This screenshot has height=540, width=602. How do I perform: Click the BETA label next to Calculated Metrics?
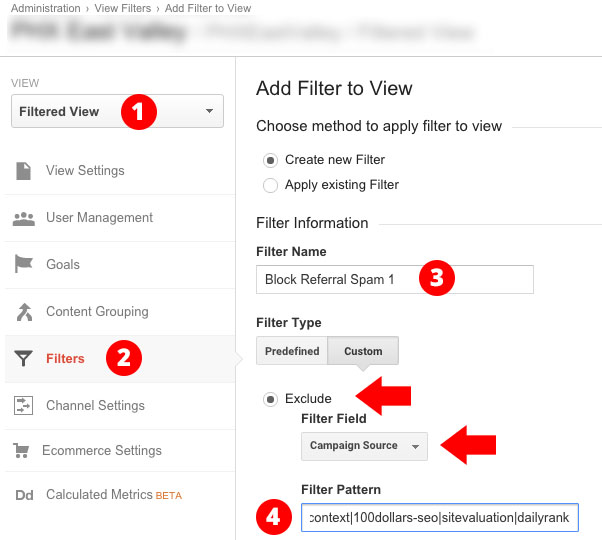(169, 496)
